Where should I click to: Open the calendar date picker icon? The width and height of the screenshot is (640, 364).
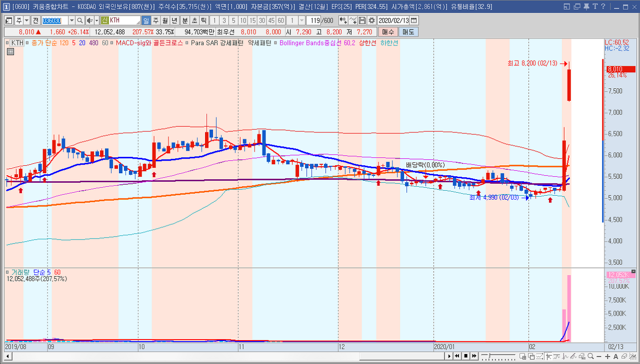414,20
